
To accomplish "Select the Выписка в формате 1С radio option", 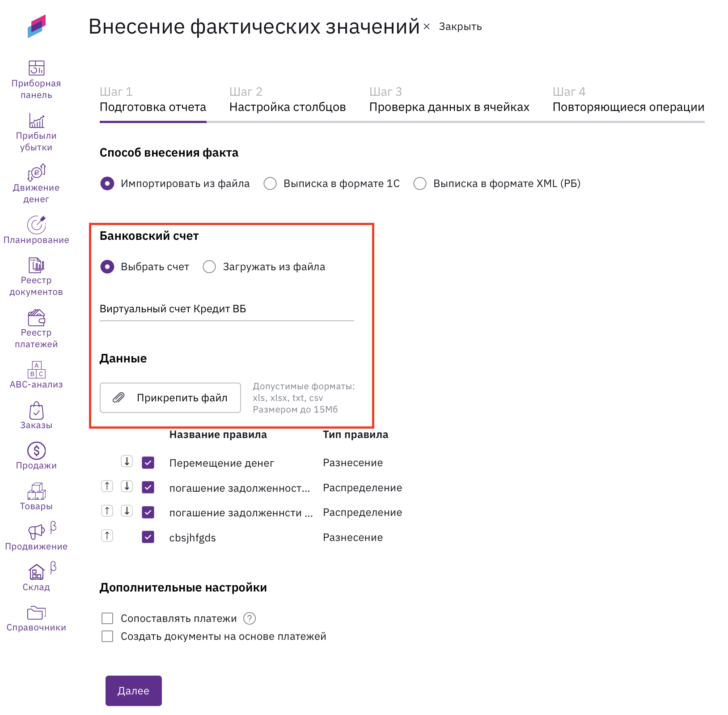I will click(270, 183).
